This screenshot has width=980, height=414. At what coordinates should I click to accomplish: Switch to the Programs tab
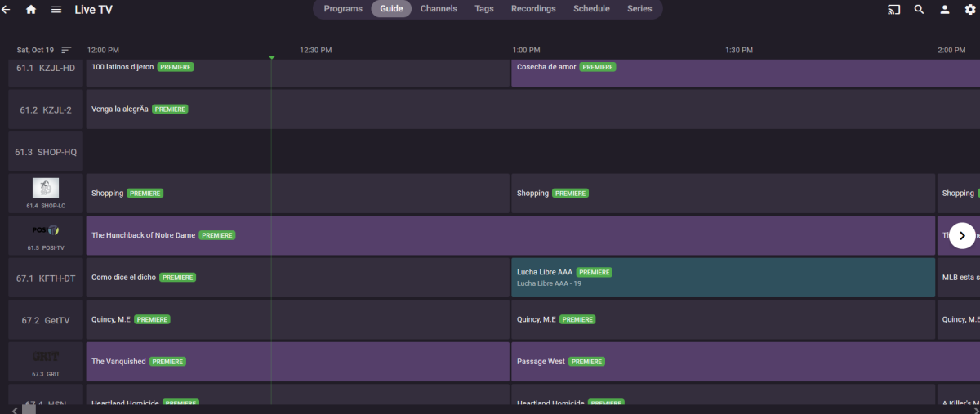coord(343,9)
